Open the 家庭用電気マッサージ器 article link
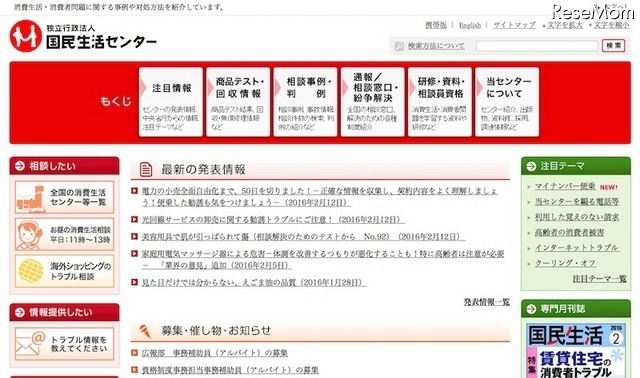 [323, 259]
